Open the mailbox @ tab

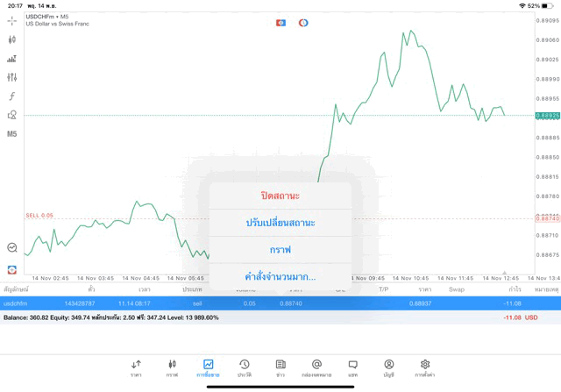tap(316, 365)
